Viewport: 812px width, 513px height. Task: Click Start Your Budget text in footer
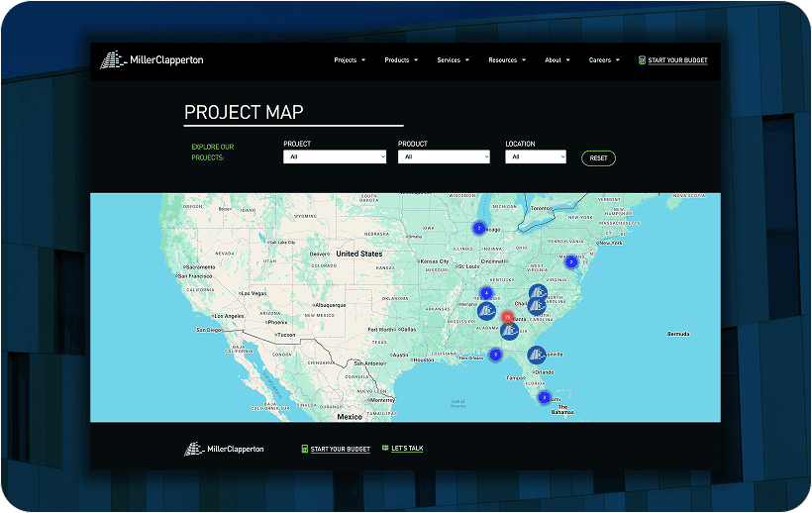click(341, 450)
